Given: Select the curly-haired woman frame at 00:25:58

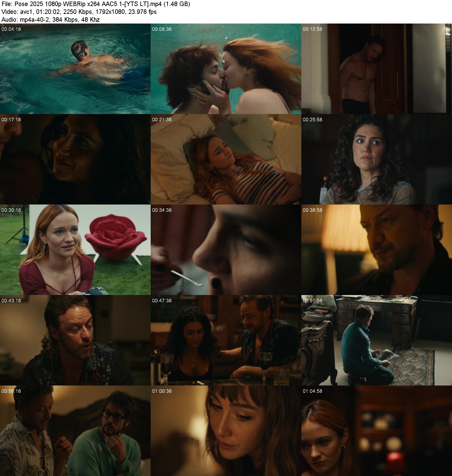Looking at the screenshot, I should (377, 159).
